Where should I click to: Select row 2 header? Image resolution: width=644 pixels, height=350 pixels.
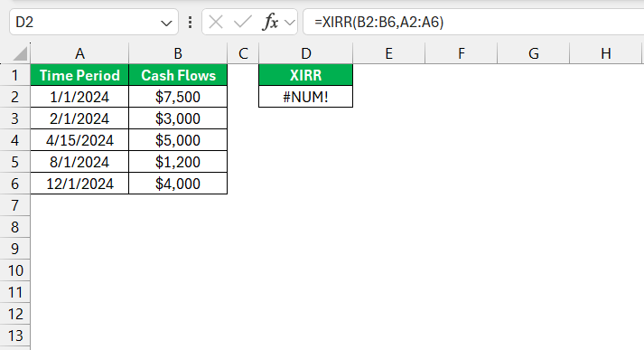pyautogui.click(x=14, y=97)
